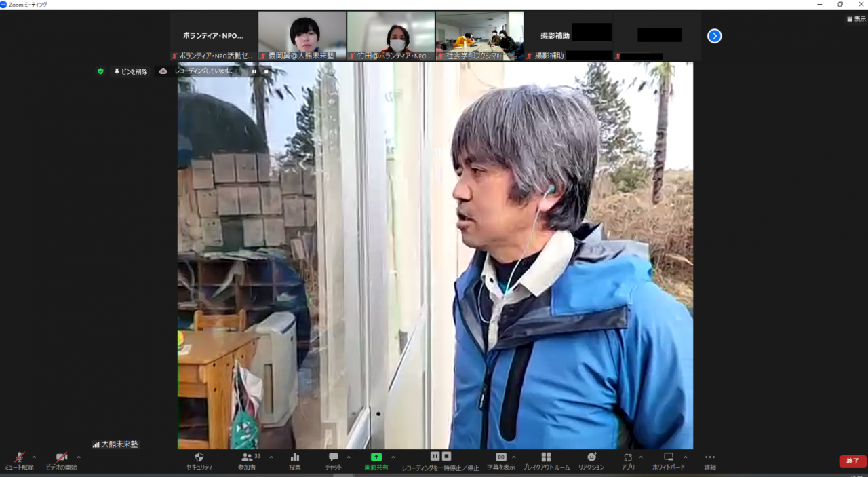
Task: Open the 詳細 more options menu
Action: (710, 457)
